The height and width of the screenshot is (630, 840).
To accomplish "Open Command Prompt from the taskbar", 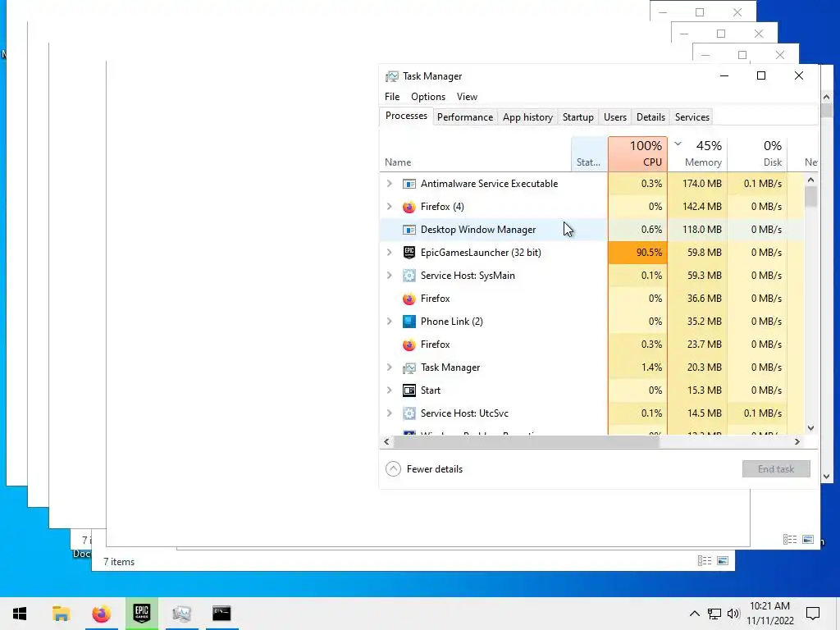I will 221,614.
